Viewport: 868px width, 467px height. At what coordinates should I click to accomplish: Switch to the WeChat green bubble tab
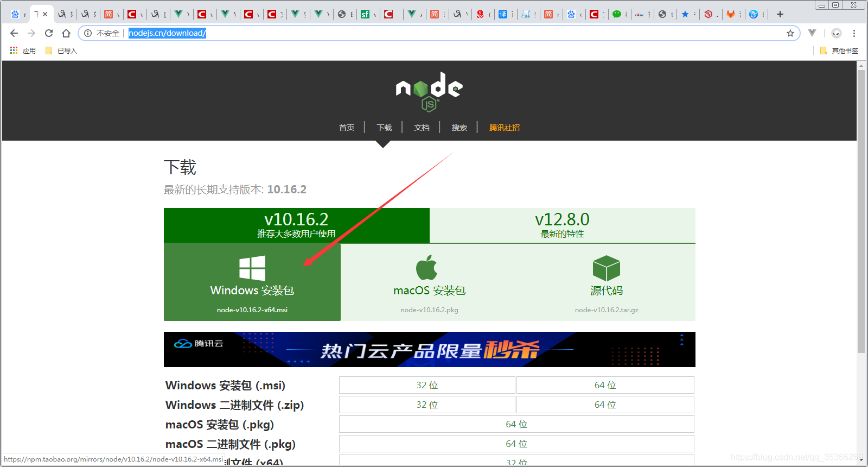click(617, 14)
